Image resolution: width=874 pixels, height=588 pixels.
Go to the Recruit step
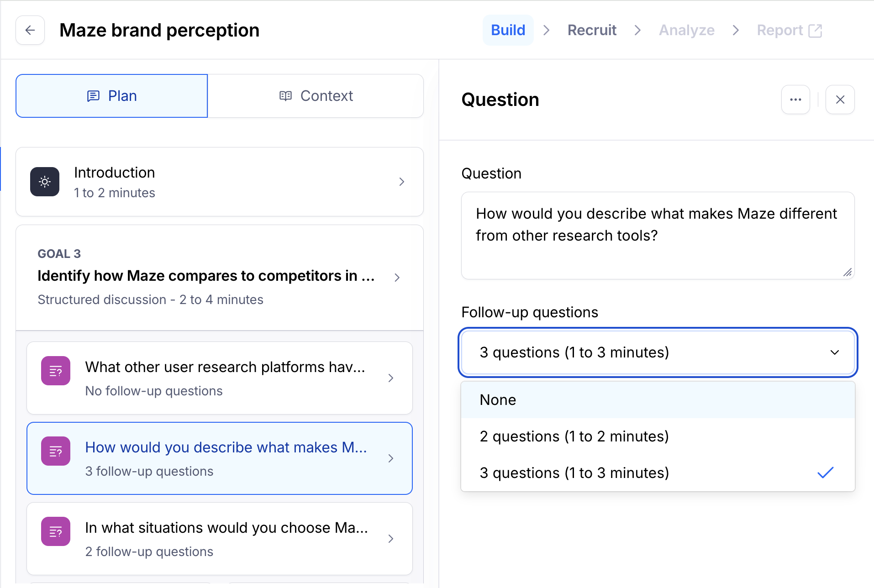[592, 30]
